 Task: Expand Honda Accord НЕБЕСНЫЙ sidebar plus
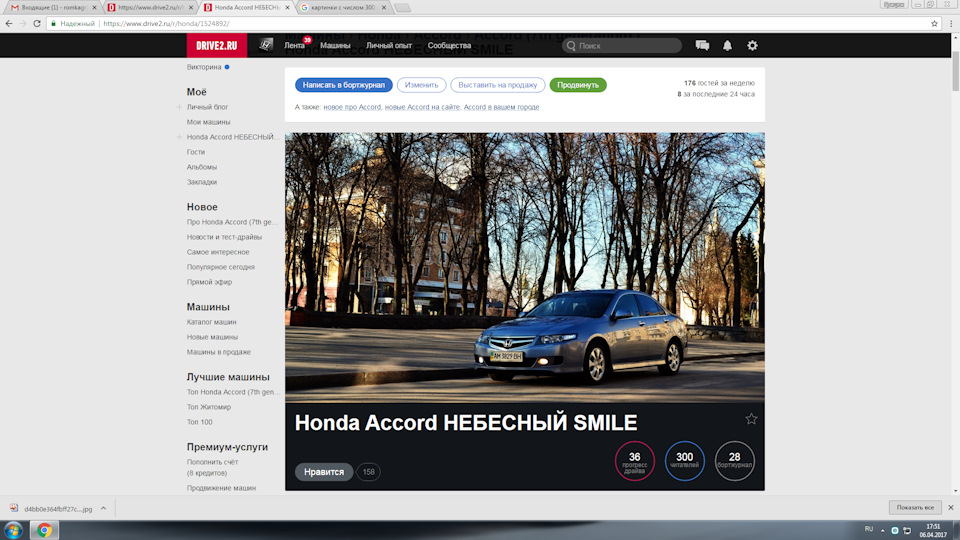point(179,137)
